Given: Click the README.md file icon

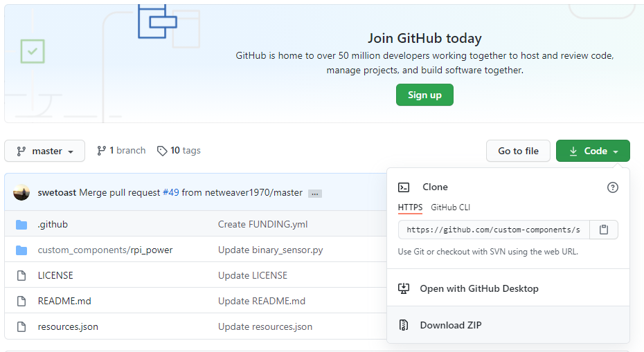Looking at the screenshot, I should [21, 301].
